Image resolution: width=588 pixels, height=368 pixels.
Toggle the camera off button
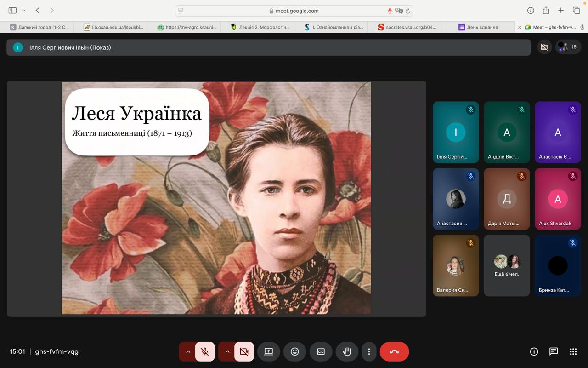click(244, 351)
